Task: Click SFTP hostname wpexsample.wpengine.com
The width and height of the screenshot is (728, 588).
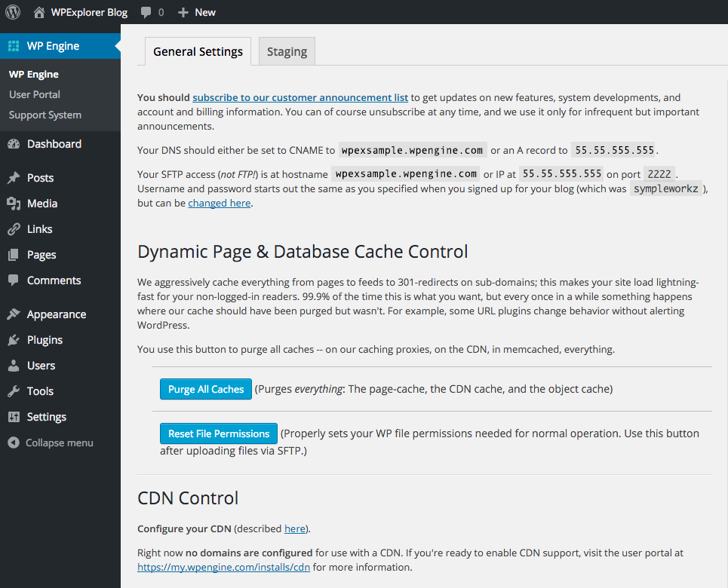Action: (x=406, y=173)
